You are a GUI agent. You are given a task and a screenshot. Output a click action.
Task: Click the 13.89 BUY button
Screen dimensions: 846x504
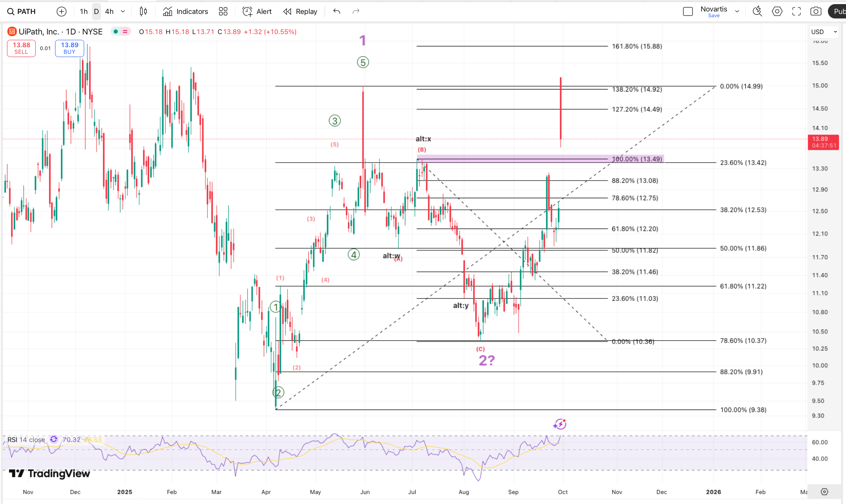click(x=69, y=48)
